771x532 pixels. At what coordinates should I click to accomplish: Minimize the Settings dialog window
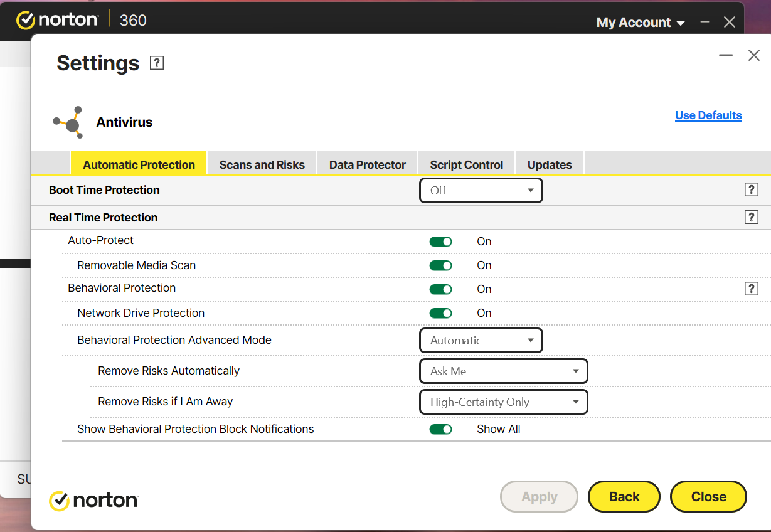coord(726,56)
